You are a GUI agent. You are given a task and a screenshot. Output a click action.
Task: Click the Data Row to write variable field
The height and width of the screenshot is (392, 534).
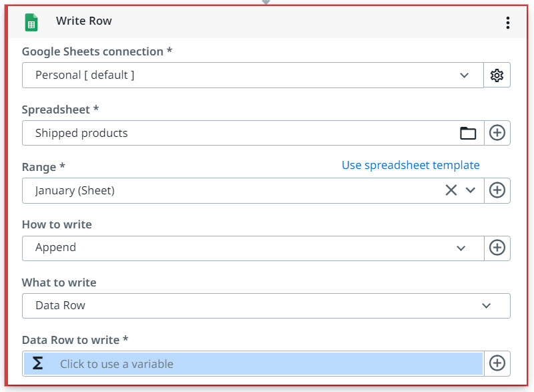click(267, 364)
